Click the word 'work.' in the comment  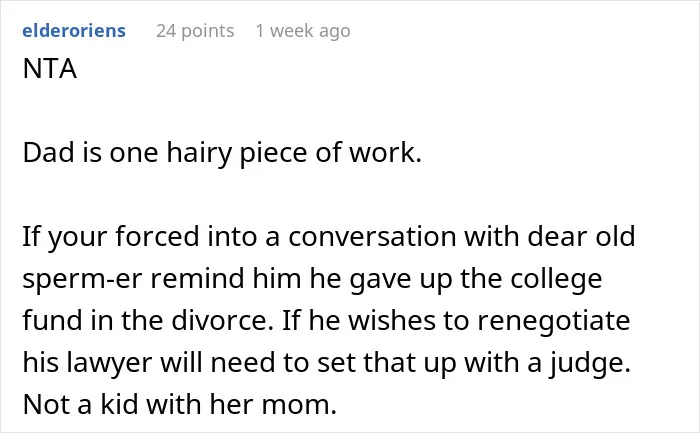(386, 153)
